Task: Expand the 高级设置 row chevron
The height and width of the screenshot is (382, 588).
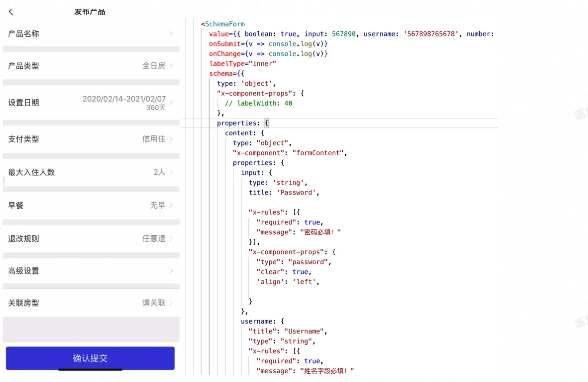Action: 171,271
